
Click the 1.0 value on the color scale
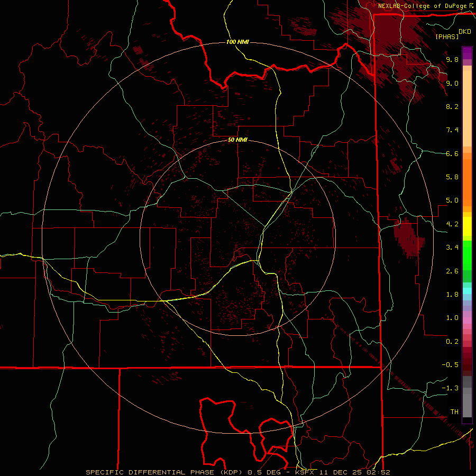tap(452, 318)
